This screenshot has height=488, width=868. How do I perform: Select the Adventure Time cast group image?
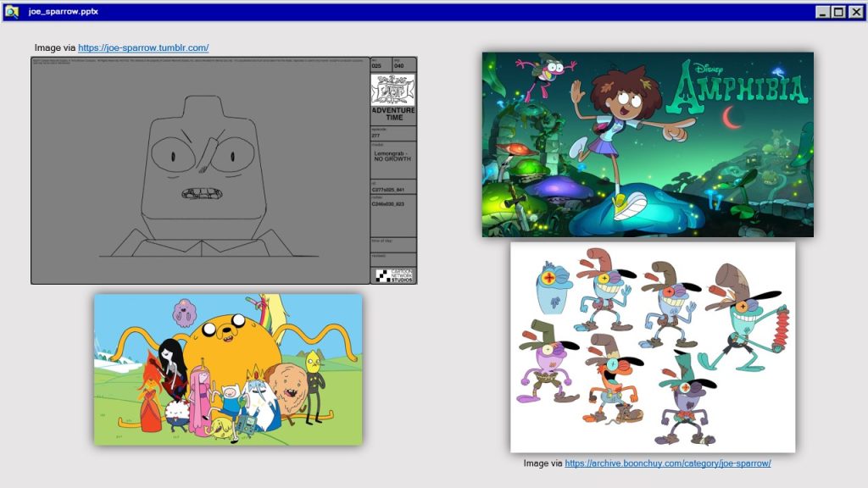point(228,369)
